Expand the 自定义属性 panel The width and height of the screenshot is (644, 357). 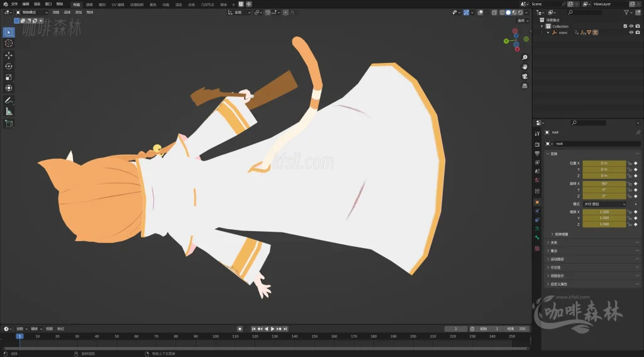(x=557, y=284)
